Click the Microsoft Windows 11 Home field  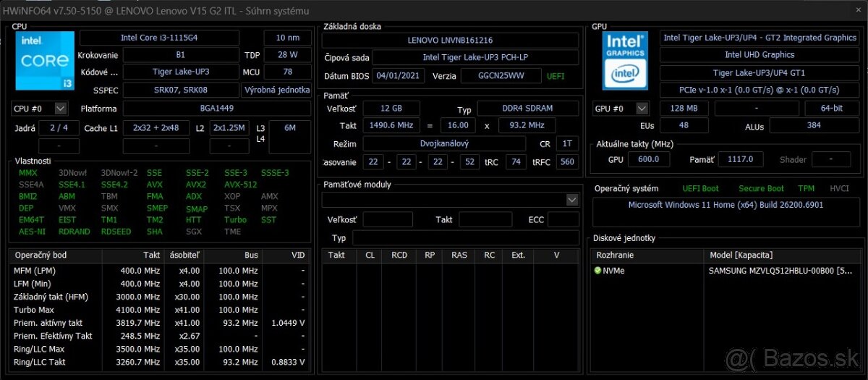(x=726, y=205)
